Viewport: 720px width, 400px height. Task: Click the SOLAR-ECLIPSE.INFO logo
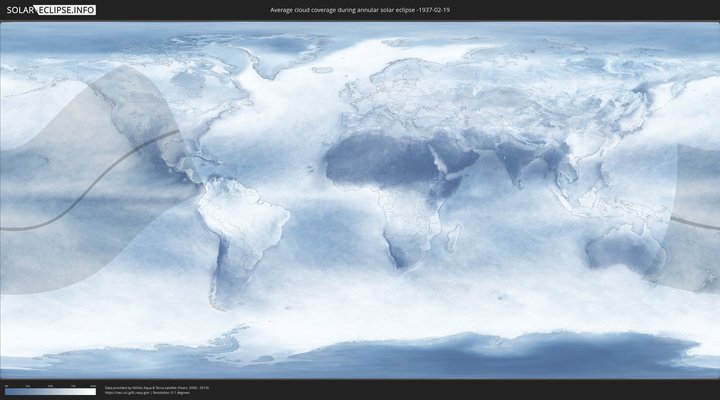pyautogui.click(x=51, y=10)
